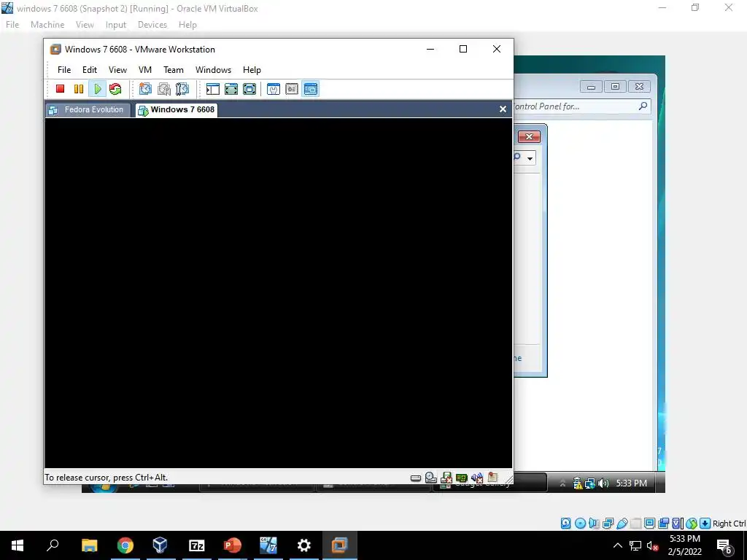The width and height of the screenshot is (747, 560).
Task: Select the Windows 7 6608 tab
Action: pyautogui.click(x=177, y=110)
